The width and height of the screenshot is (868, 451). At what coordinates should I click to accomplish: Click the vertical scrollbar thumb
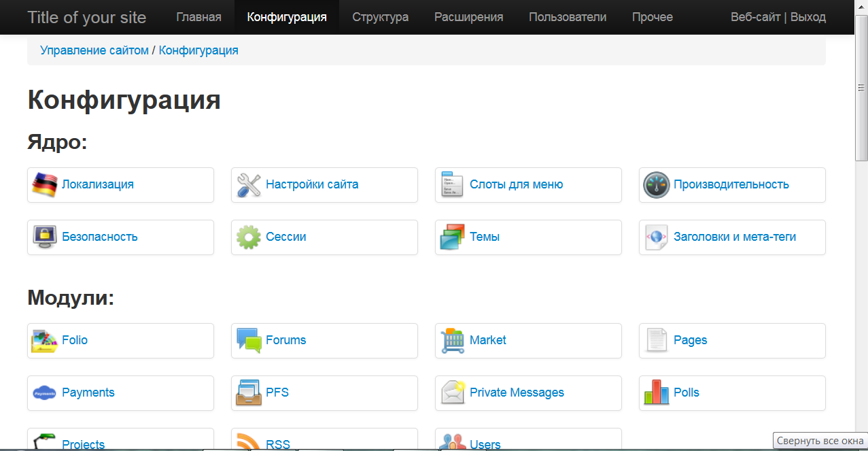(861, 87)
